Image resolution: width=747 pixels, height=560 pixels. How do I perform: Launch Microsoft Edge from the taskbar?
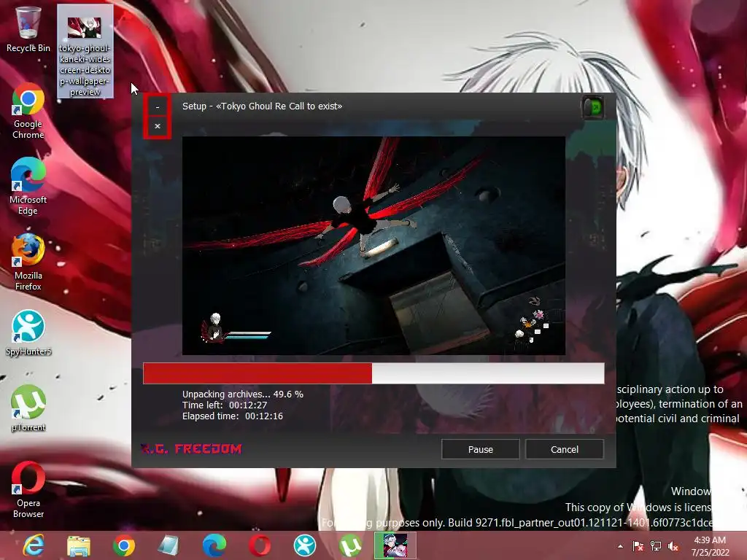coord(214,545)
